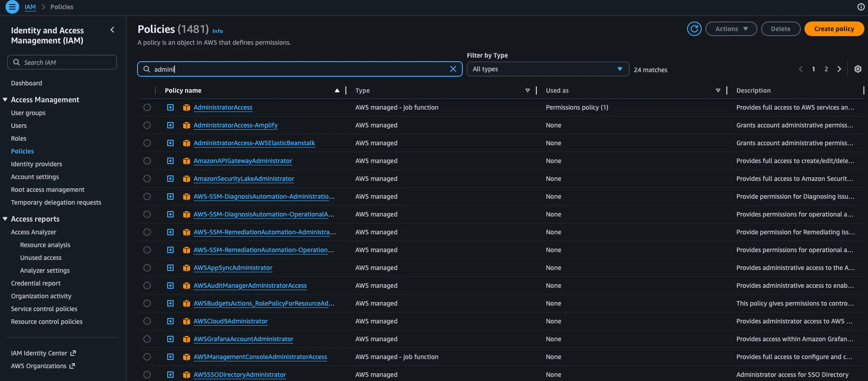Open Credential report in the sidebar
The image size is (868, 381).
tap(36, 283)
